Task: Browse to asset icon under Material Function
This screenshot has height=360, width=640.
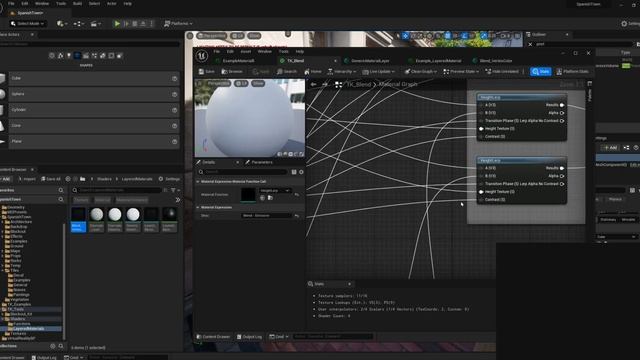Action: (270, 198)
